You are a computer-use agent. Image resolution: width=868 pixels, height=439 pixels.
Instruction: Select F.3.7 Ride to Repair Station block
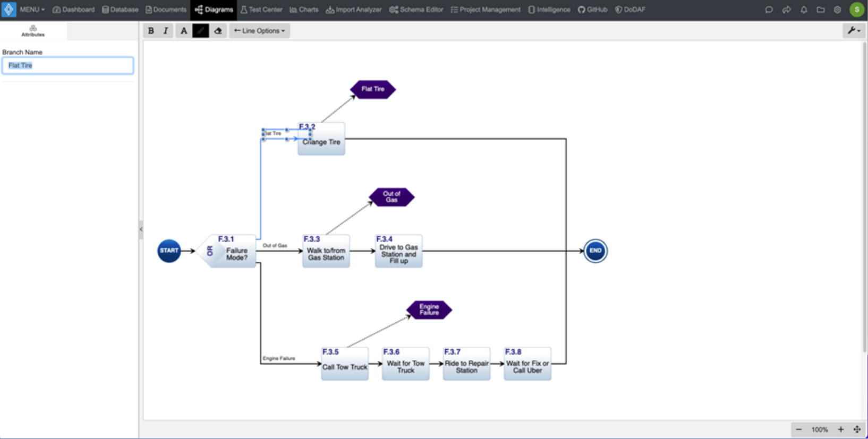[466, 364]
